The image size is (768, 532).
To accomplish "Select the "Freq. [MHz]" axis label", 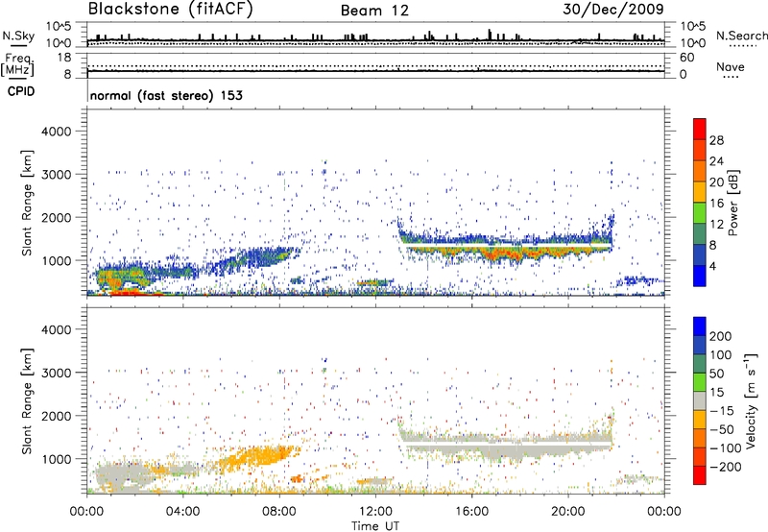I will pos(17,64).
